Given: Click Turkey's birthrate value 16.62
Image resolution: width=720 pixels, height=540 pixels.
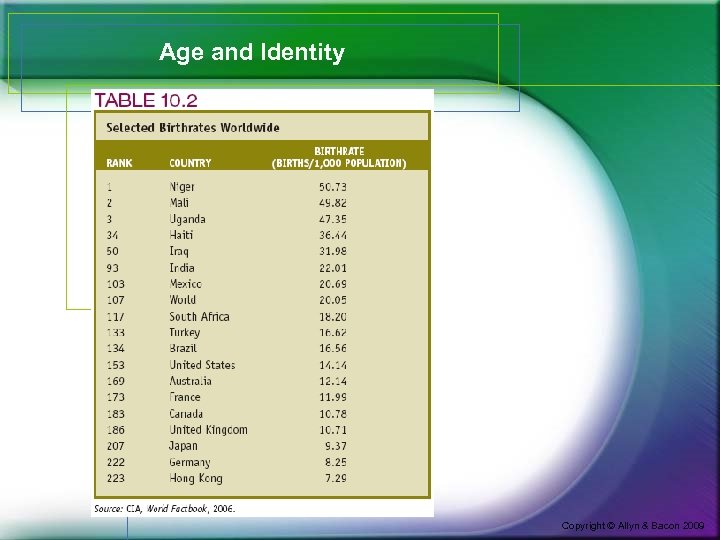Looking at the screenshot, I should [333, 332].
